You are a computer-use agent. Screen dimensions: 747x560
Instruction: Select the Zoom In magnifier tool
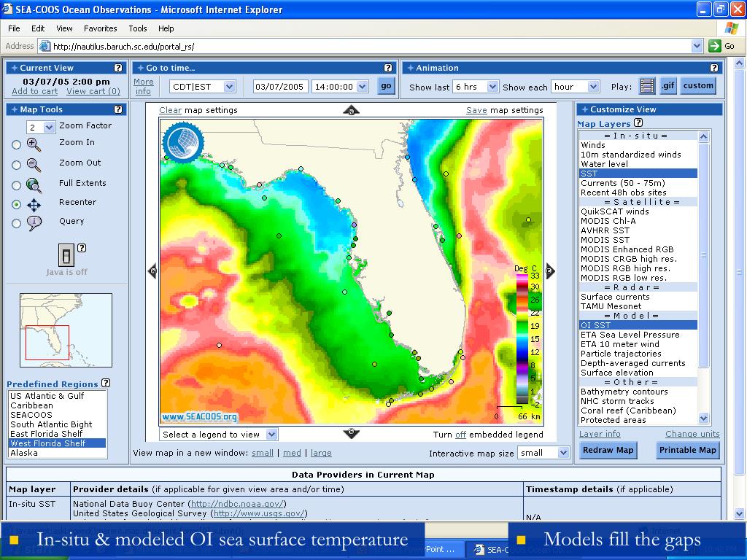(x=34, y=144)
